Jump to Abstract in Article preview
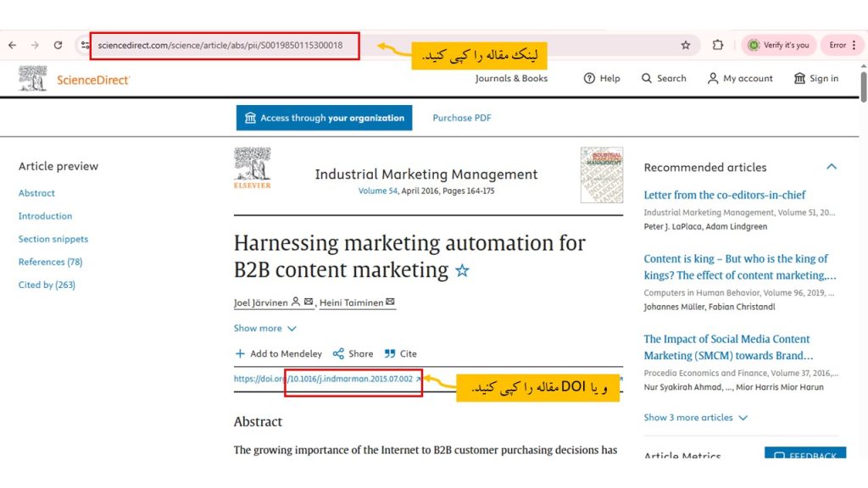This screenshot has height=488, width=868. click(x=36, y=193)
